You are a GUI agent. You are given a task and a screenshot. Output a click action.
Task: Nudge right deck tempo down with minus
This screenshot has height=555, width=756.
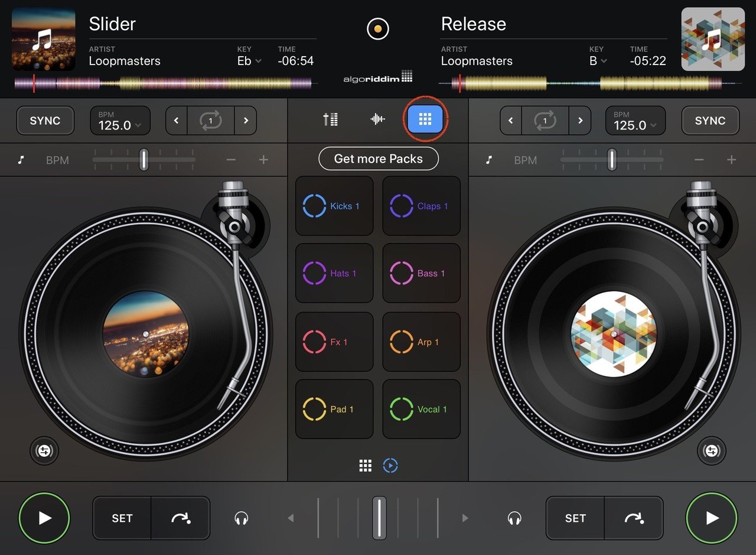[699, 160]
